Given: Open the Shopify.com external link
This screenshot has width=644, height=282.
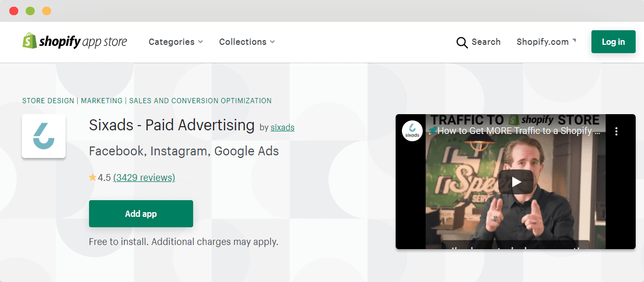Looking at the screenshot, I should click(546, 42).
